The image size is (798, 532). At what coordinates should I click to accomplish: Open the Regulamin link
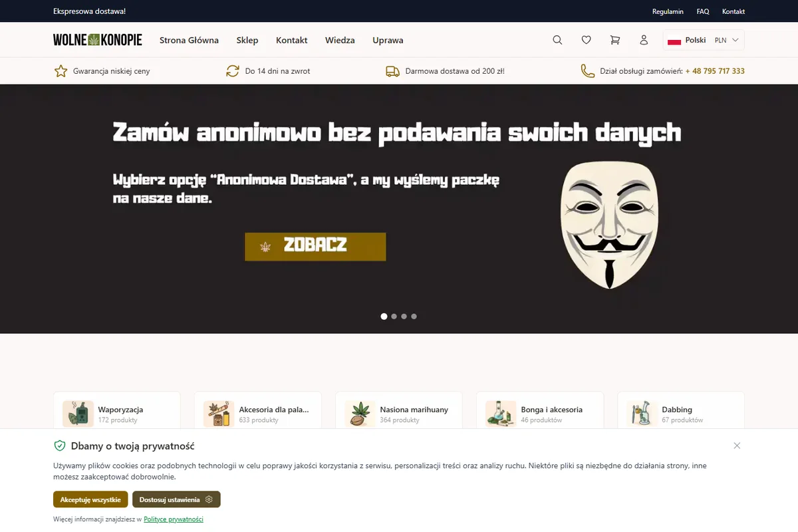click(668, 11)
